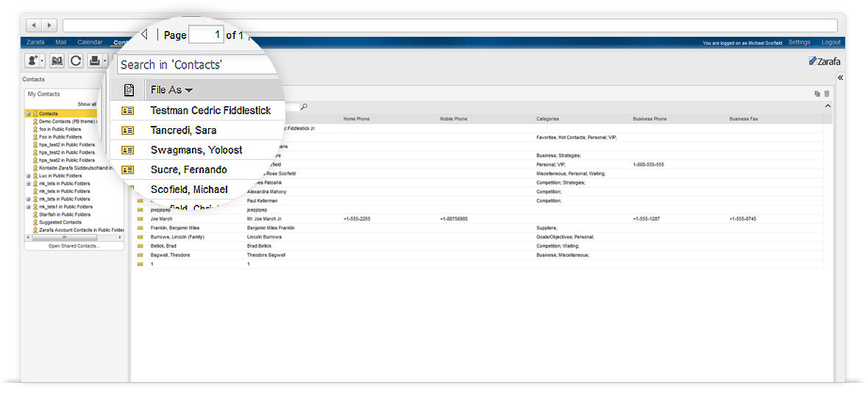
Task: Select 'Bagwell, Theodore' contact
Action: click(x=171, y=255)
